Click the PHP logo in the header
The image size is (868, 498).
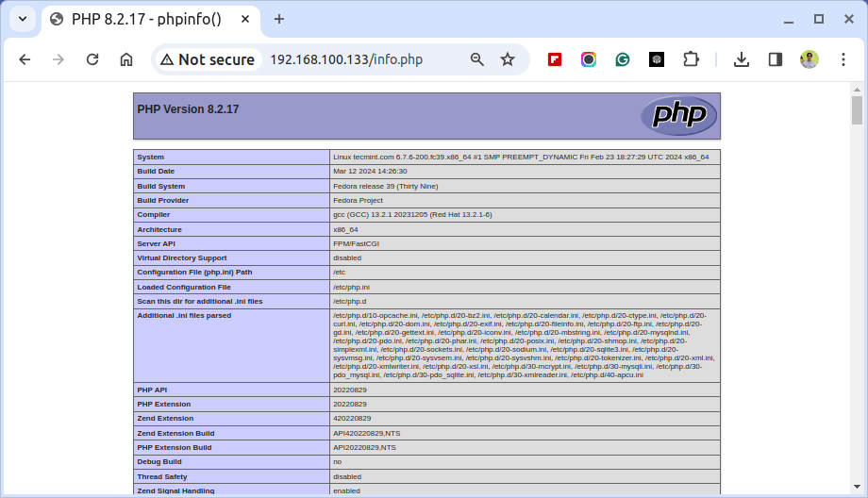(678, 116)
